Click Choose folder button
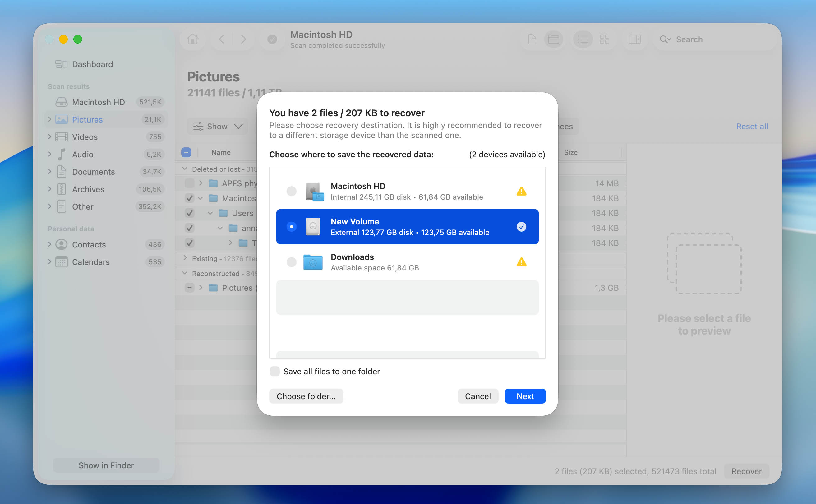The width and height of the screenshot is (816, 504). (x=306, y=396)
